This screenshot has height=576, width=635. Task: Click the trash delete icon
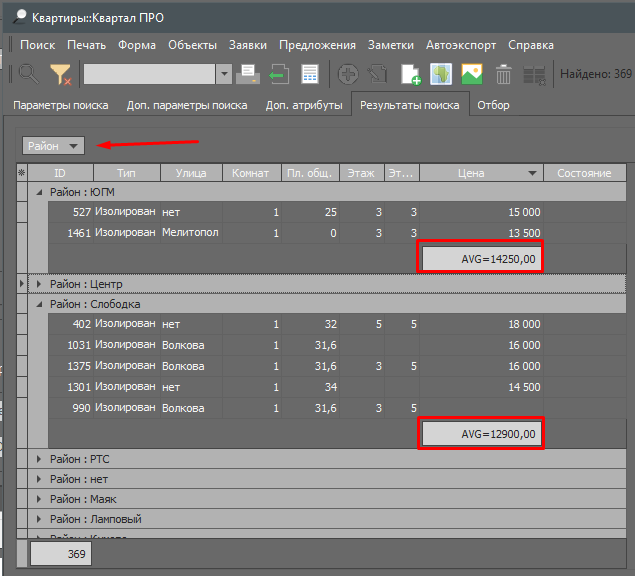pyautogui.click(x=503, y=74)
